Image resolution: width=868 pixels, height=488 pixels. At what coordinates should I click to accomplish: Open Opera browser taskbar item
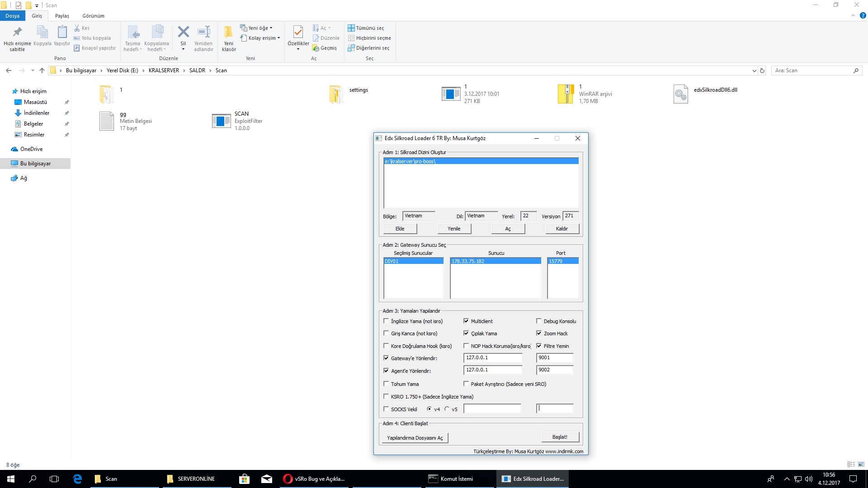[314, 479]
